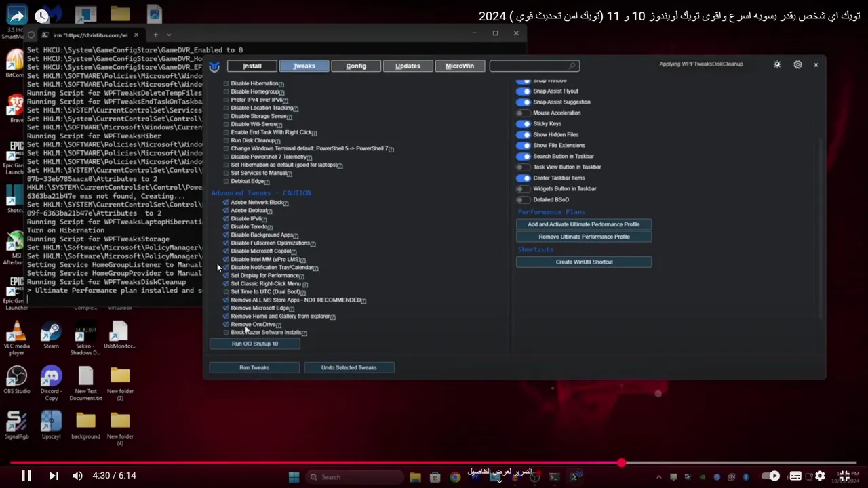Screen dimensions: 868x488
Task: Select the Tweaks tab
Action: 304,66
